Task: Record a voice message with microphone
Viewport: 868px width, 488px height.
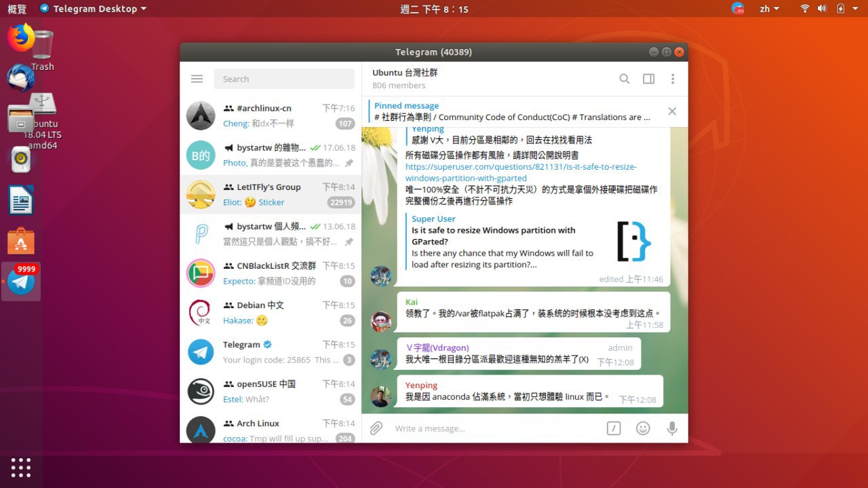Action: (x=672, y=428)
